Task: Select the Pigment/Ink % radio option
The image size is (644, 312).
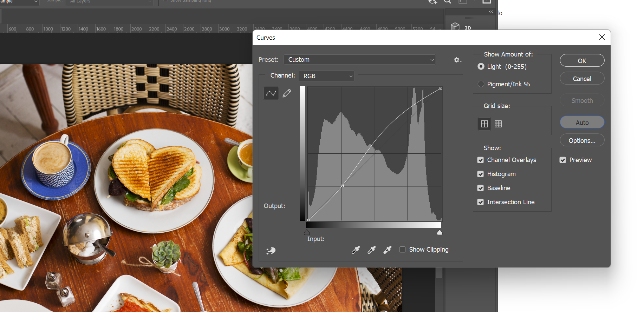Action: (x=481, y=84)
